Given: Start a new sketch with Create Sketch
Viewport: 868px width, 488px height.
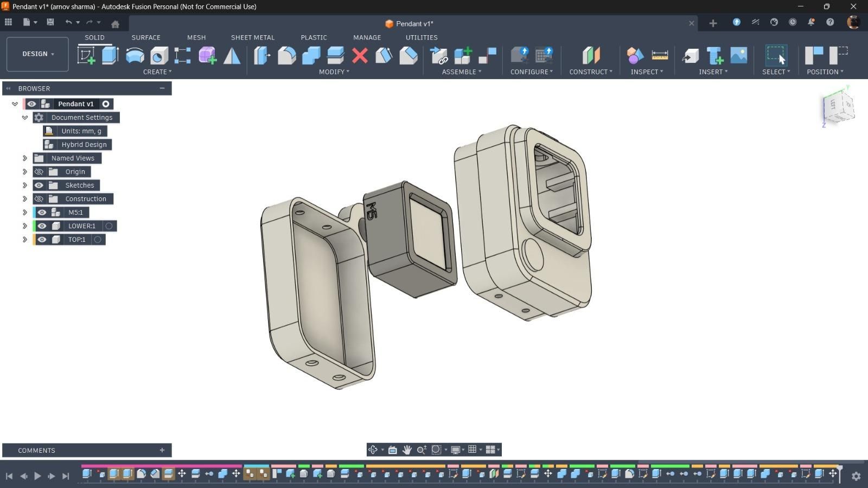Looking at the screenshot, I should click(x=86, y=55).
